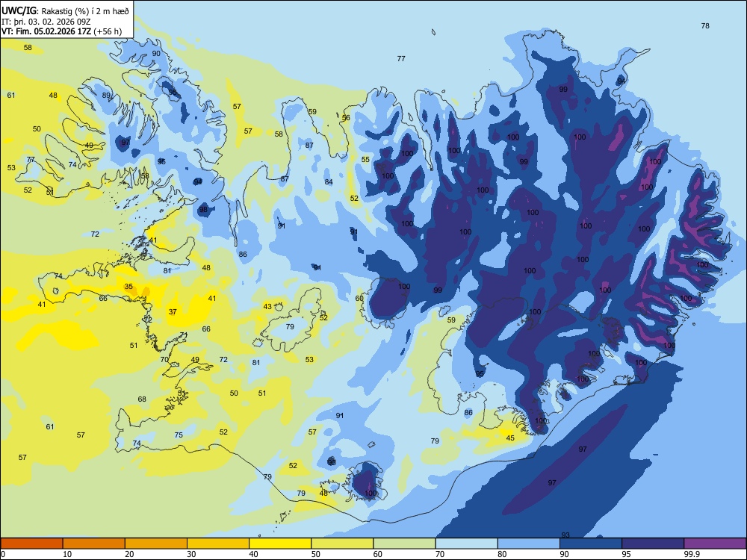Image resolution: width=747 pixels, height=560 pixels.
Task: Select the pale yellow 50–60 legend swatch
Action: (x=342, y=544)
